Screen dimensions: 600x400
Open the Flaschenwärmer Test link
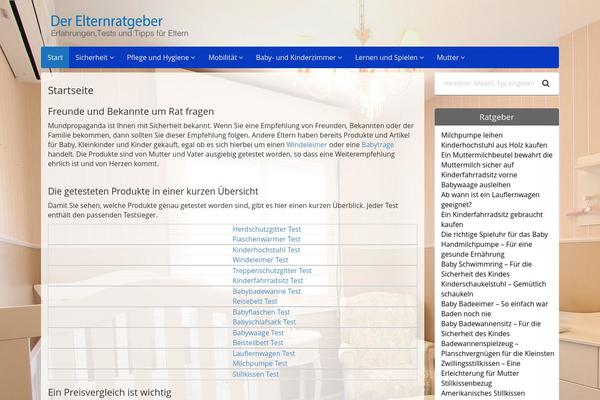266,239
